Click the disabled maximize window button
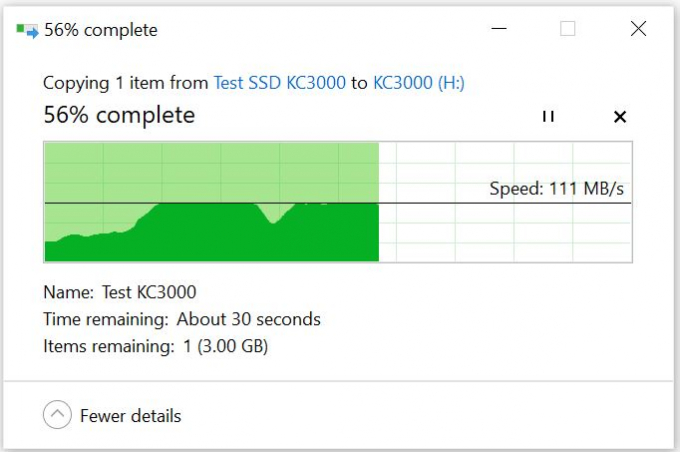The height and width of the screenshot is (452, 680). point(568,29)
